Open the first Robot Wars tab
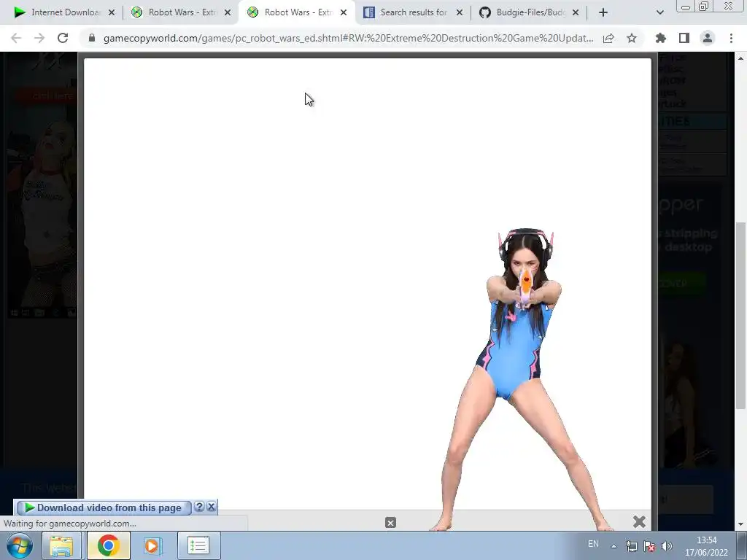Image resolution: width=747 pixels, height=560 pixels. pos(174,12)
